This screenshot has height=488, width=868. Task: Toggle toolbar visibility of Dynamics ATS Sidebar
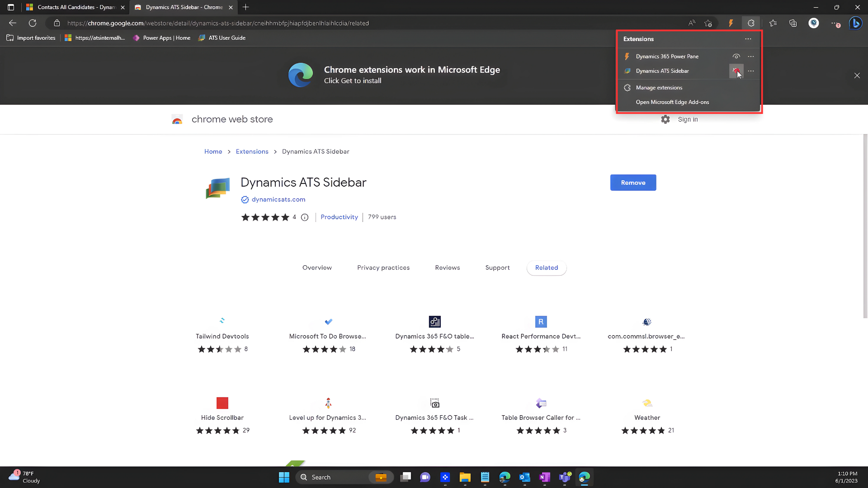tap(736, 71)
